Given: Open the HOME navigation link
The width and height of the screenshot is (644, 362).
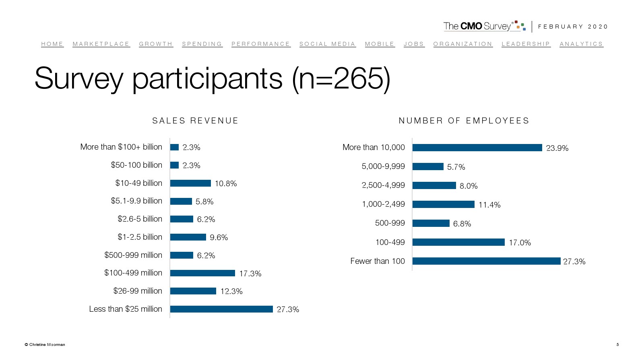Looking at the screenshot, I should pos(52,44).
